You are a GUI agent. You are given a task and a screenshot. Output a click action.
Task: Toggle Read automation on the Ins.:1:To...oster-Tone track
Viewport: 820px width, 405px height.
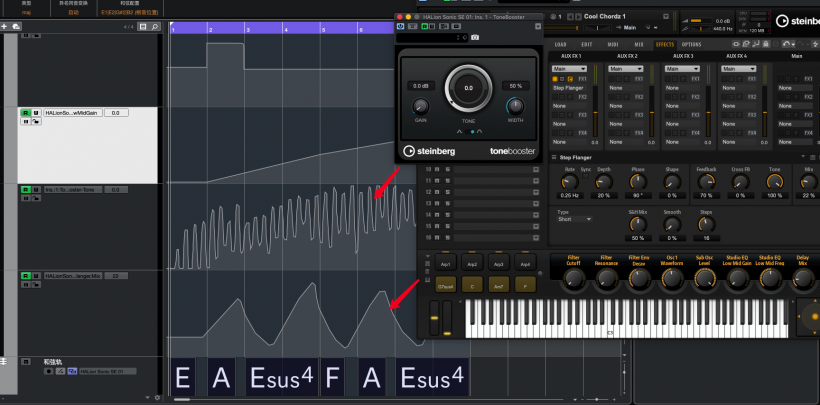[x=25, y=189]
